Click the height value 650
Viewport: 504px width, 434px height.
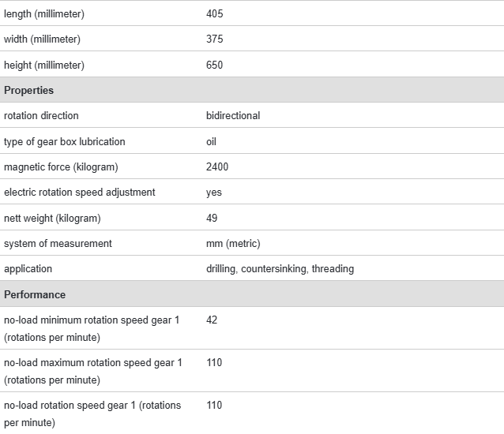tap(215, 65)
